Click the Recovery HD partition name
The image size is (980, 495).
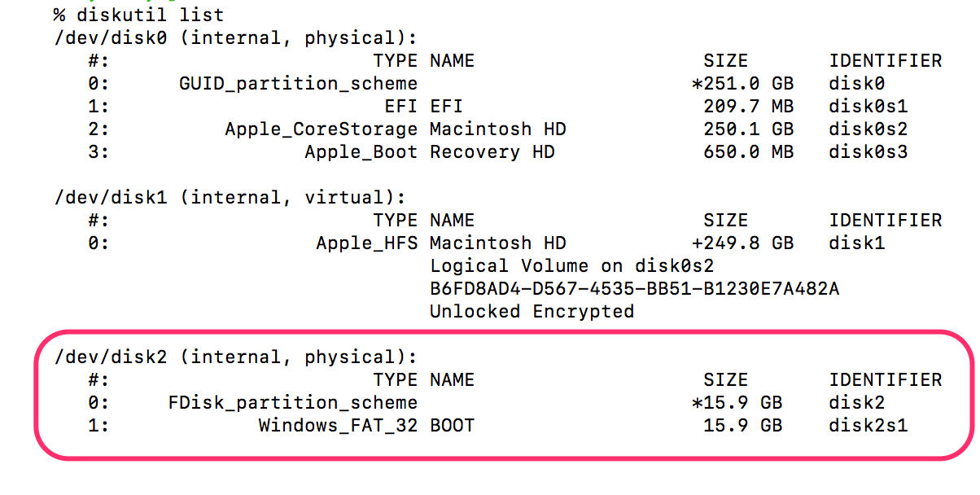[x=492, y=151]
